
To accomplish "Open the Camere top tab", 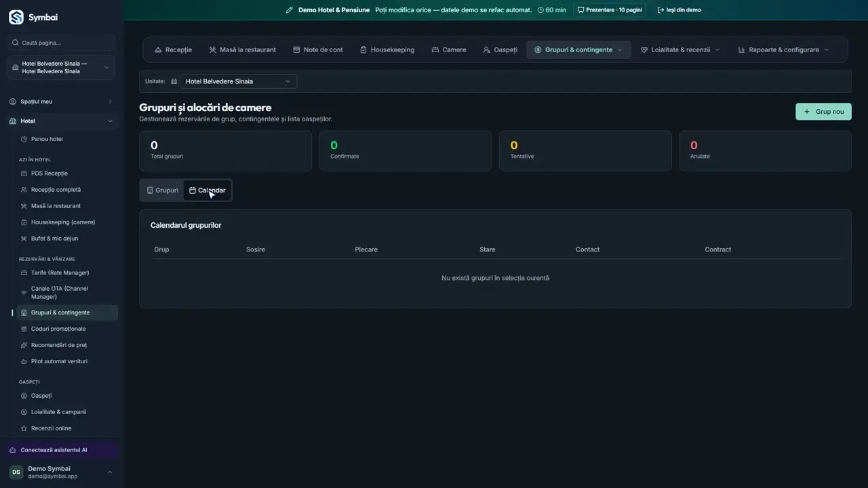I will pyautogui.click(x=449, y=49).
